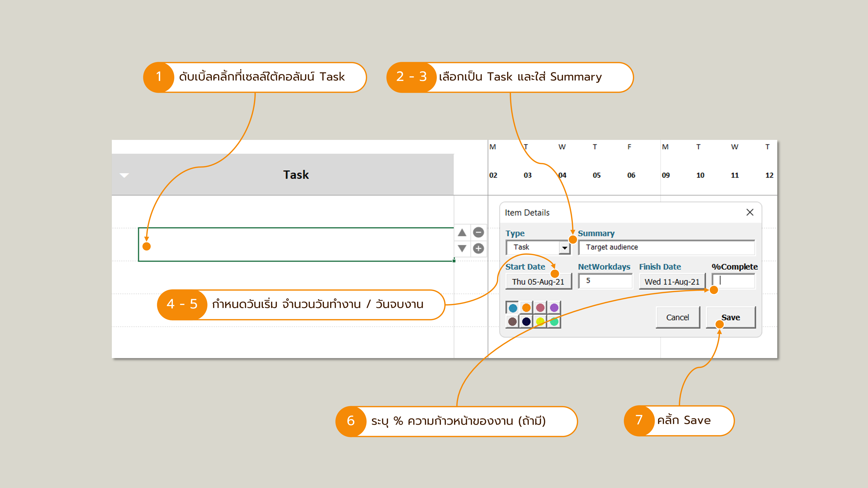The image size is (868, 488).
Task: Pick the brown color swatch
Action: coord(513,322)
